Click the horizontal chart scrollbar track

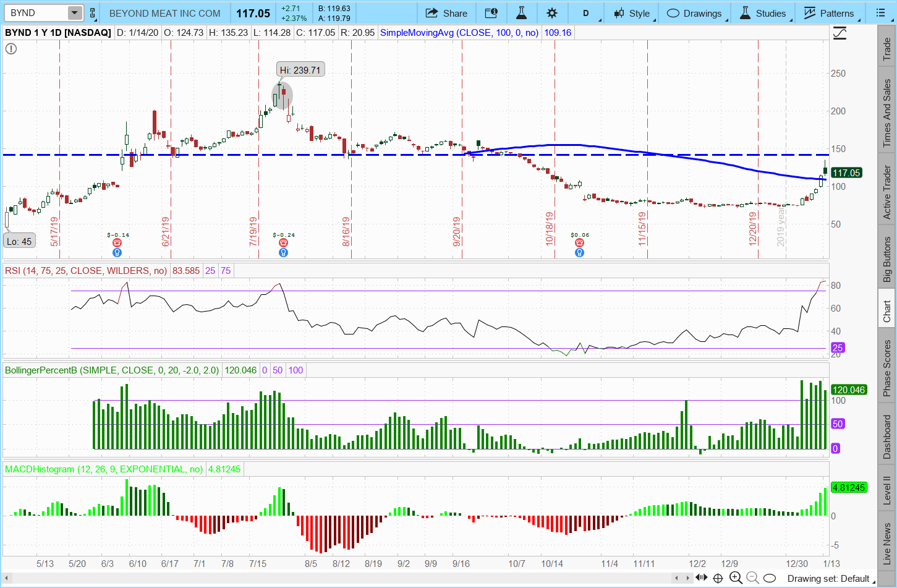(340, 578)
